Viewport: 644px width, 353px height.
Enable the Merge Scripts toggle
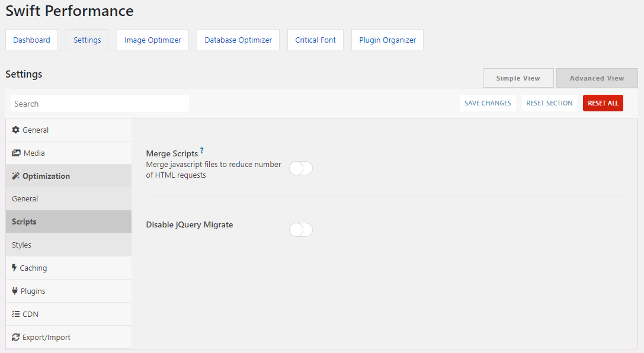pyautogui.click(x=300, y=168)
